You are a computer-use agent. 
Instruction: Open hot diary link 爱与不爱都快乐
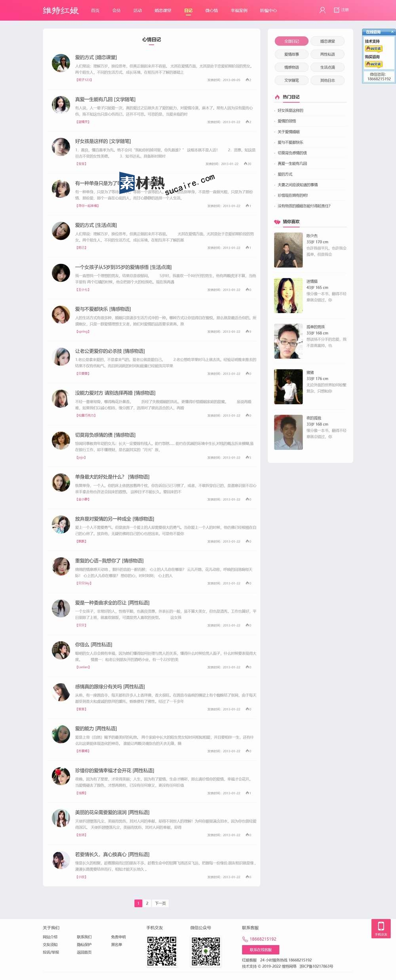click(x=290, y=142)
